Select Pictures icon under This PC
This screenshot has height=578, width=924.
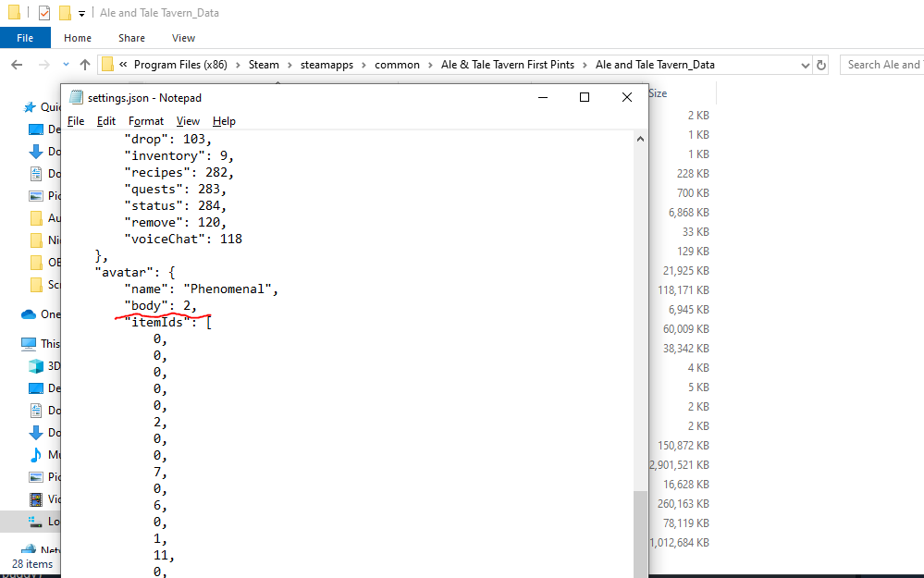36,476
